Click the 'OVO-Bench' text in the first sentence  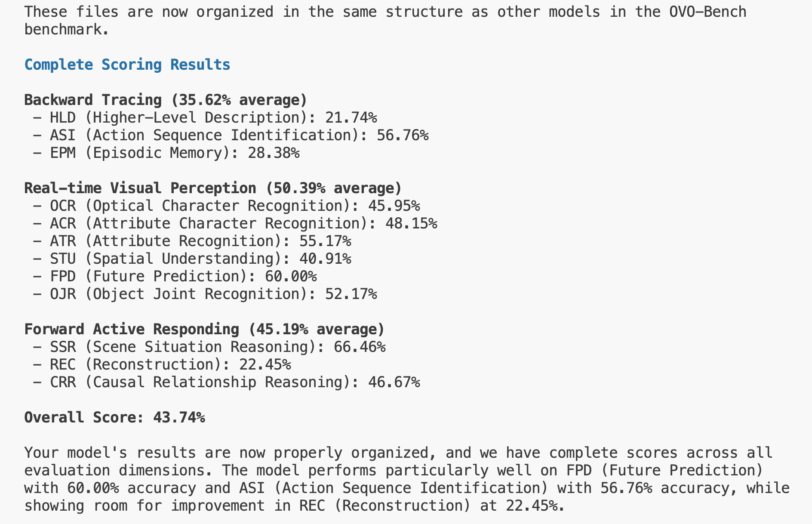(x=708, y=12)
